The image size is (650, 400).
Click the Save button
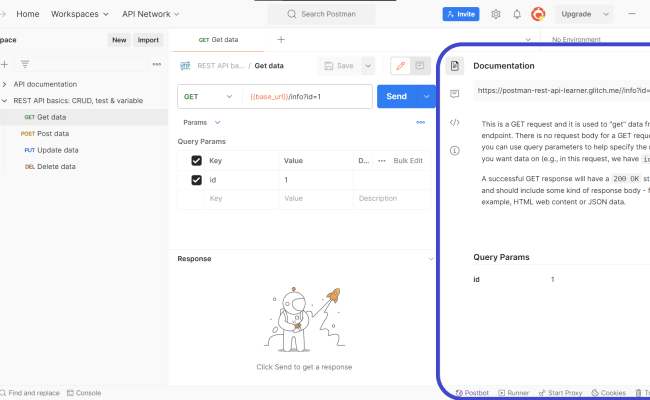(340, 66)
